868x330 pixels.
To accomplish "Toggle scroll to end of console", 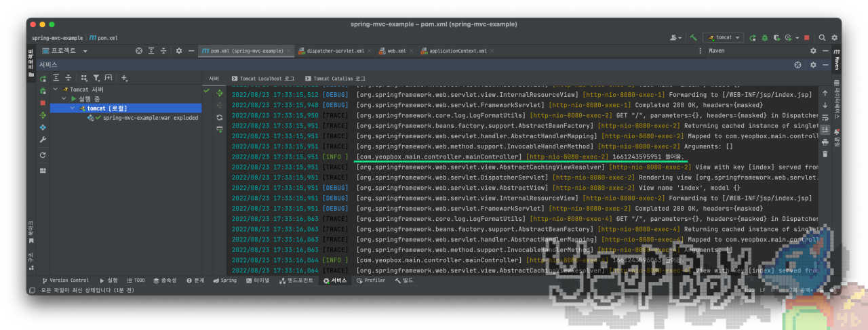I will [x=825, y=129].
